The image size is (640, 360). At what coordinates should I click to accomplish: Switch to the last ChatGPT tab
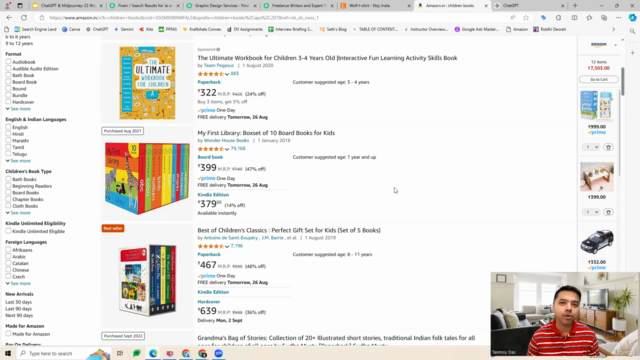pos(529,6)
